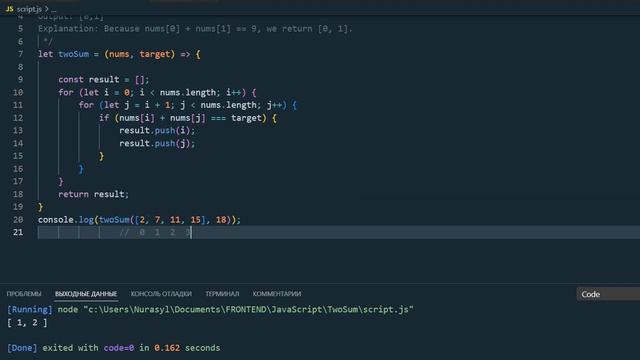Click line number 10 in the gutter

point(18,93)
